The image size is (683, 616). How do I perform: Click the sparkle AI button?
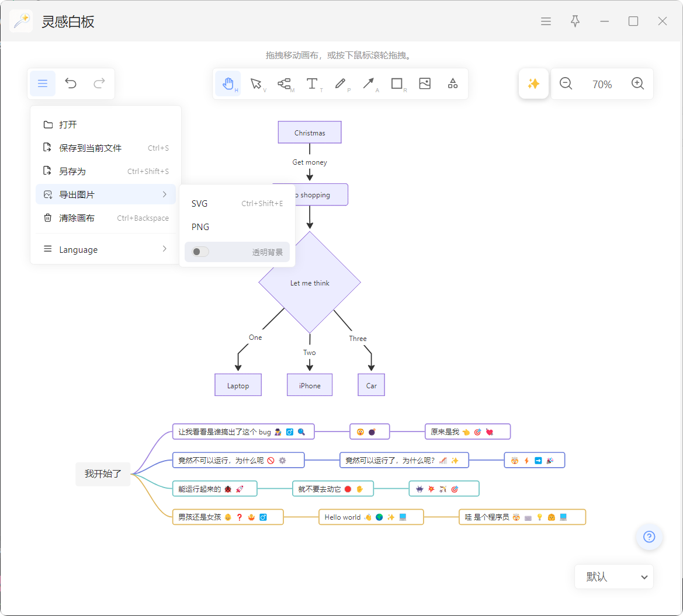[533, 83]
